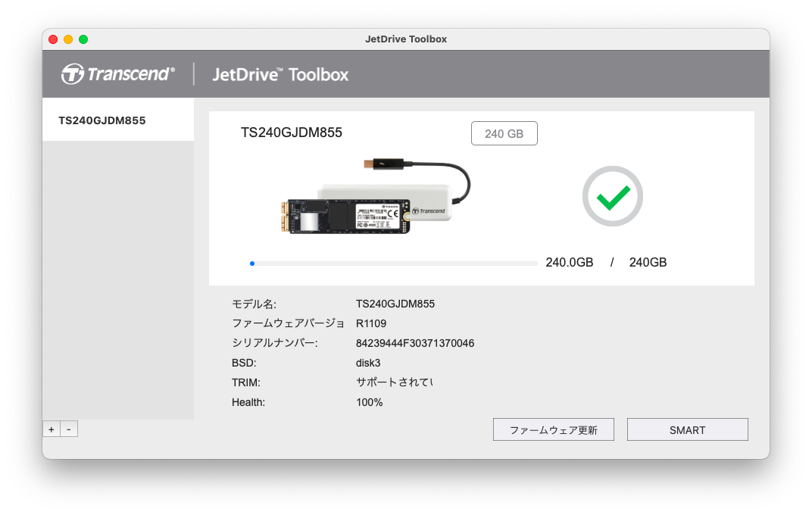Viewport: 812px width, 515px height.
Task: Click the Transcend logo in header
Action: (118, 74)
